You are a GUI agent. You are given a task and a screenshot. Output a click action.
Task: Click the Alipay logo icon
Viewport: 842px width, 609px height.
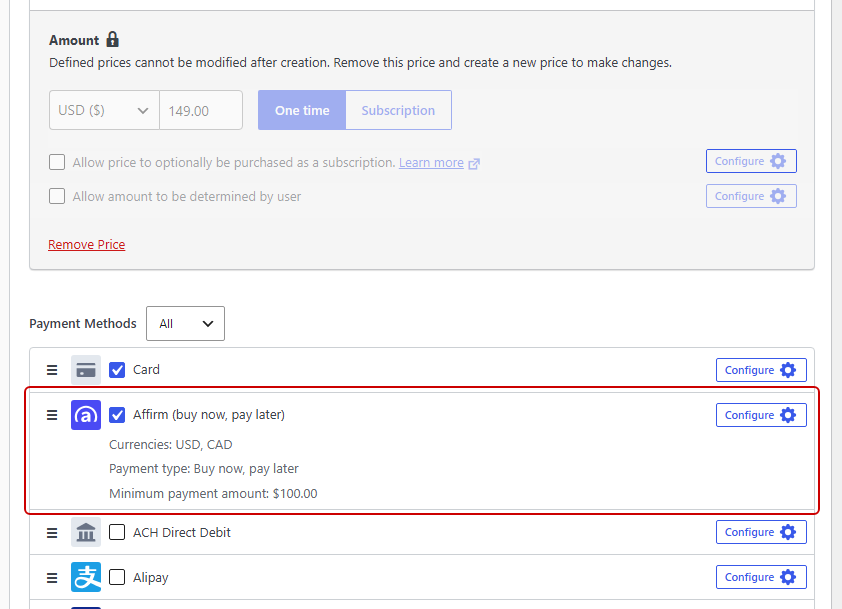tap(86, 577)
